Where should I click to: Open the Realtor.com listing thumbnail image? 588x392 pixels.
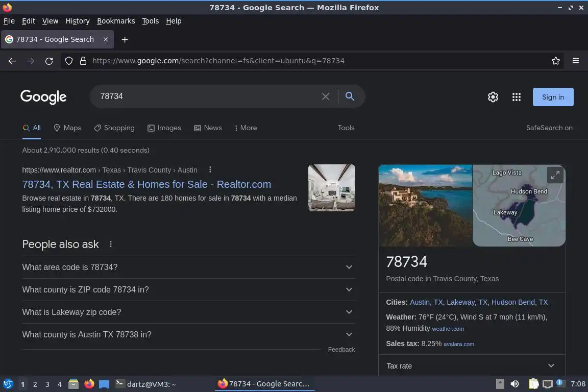331,188
